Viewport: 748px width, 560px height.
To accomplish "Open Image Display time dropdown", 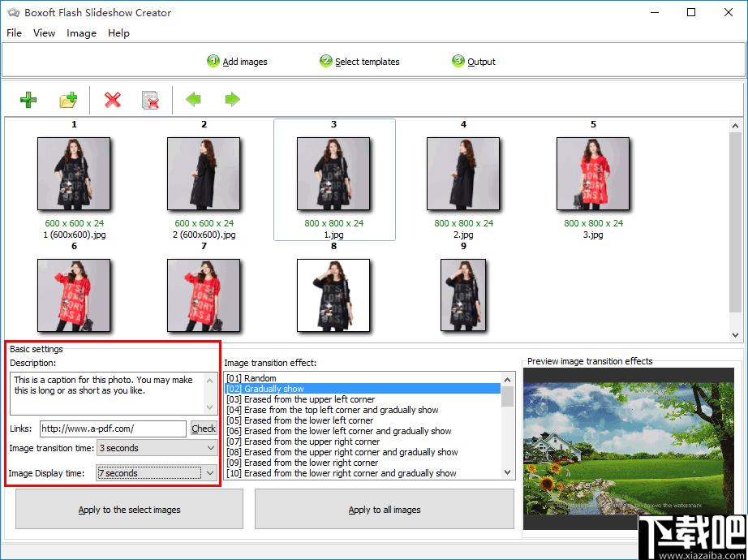I will coord(157,473).
